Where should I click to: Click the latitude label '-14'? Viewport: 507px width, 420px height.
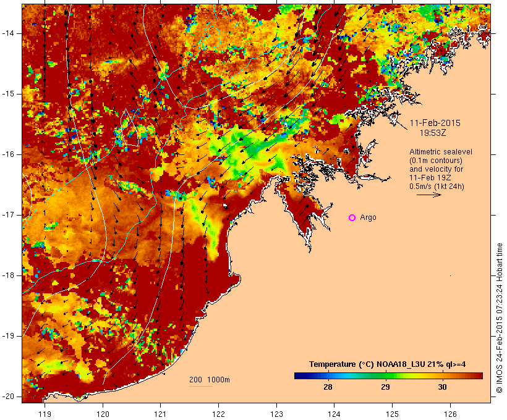tap(7, 33)
